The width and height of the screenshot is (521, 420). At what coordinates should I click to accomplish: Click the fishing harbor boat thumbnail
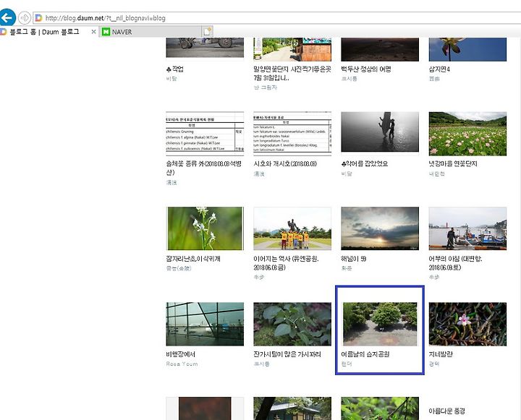tap(468, 228)
